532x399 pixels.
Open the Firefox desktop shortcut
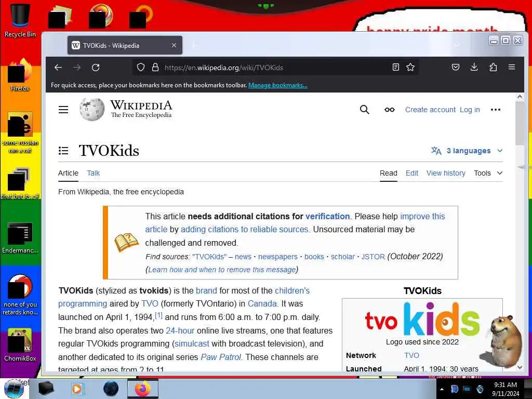(x=20, y=75)
